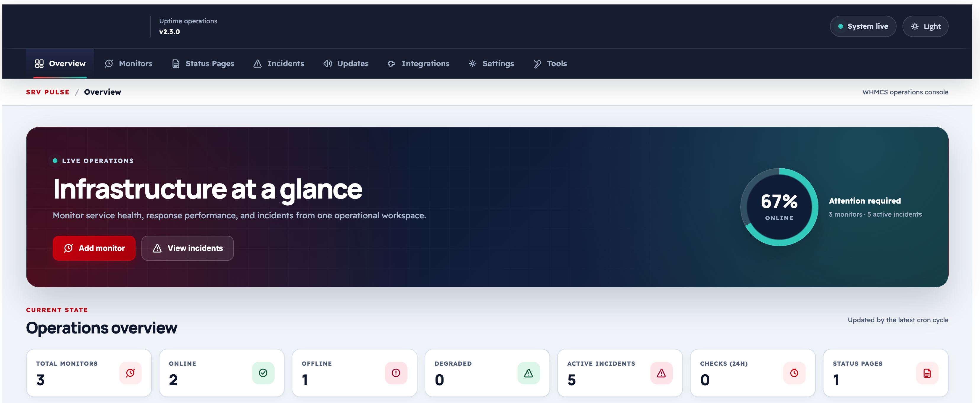Click the clock icon on the Checks (24H) card
980x403 pixels.
click(x=794, y=373)
